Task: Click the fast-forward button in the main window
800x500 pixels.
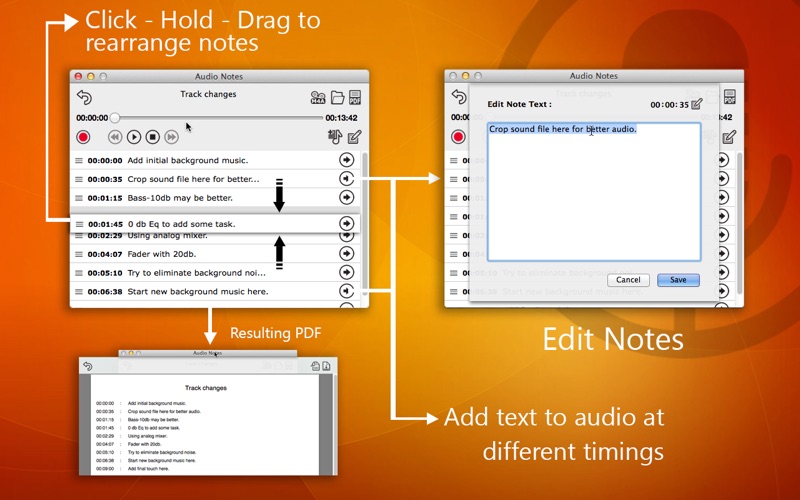Action: tap(171, 137)
